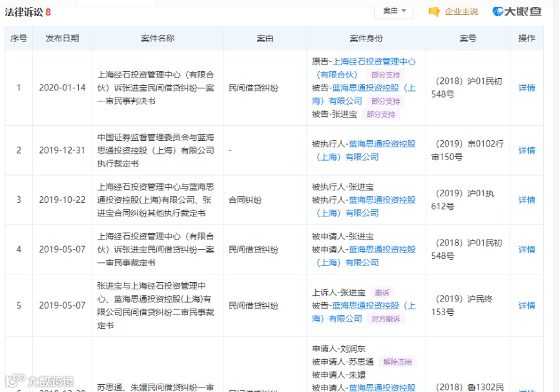Click the 天眼查 logo
560x392 pixels.
click(517, 12)
